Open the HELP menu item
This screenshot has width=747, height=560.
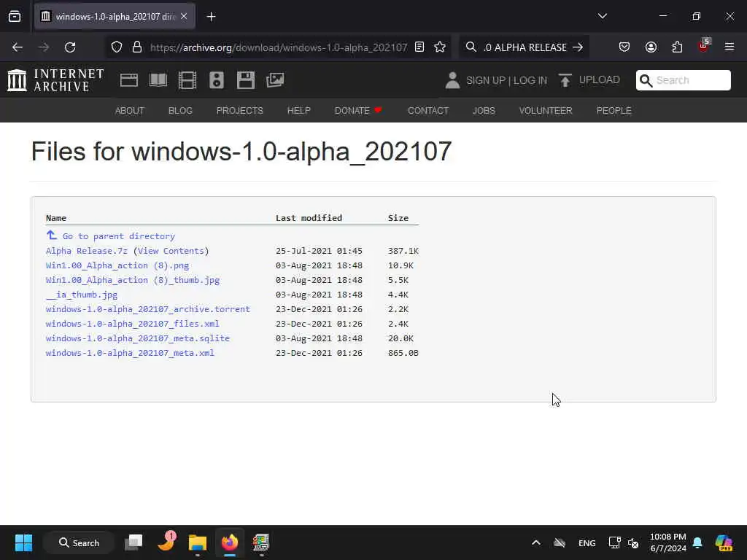coord(298,111)
